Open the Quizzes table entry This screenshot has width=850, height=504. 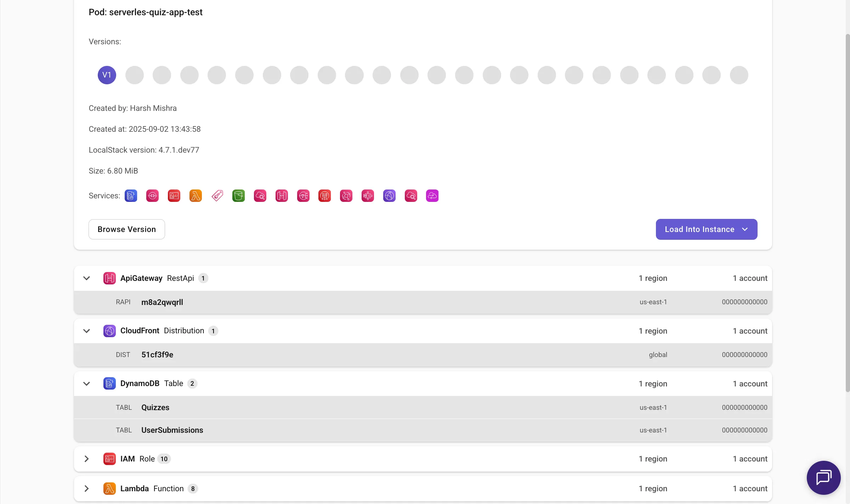pyautogui.click(x=155, y=407)
